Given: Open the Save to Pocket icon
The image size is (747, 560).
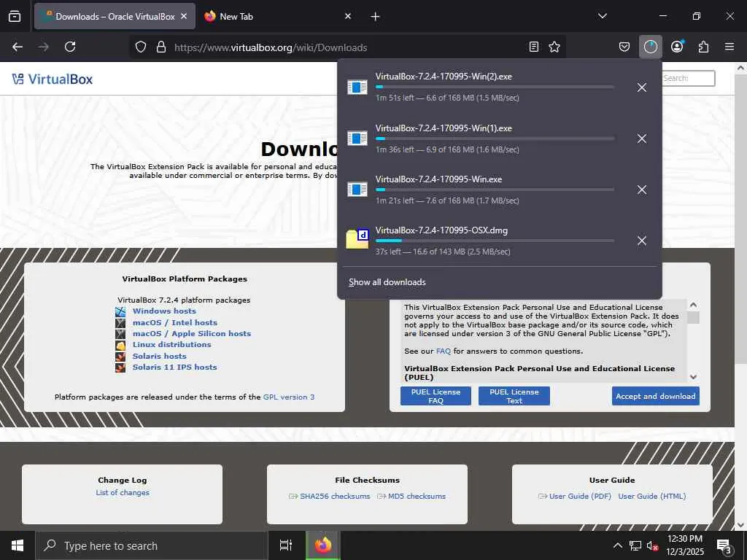Looking at the screenshot, I should tap(624, 47).
